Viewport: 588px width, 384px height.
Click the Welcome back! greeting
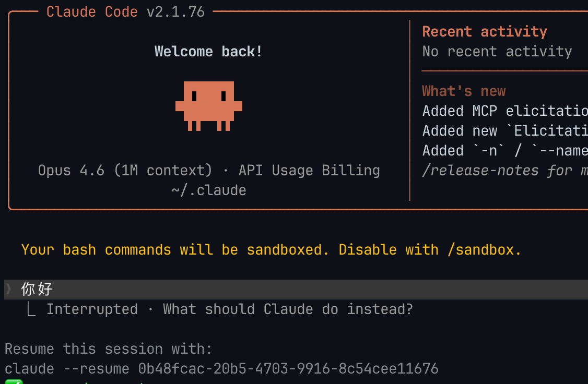point(208,52)
